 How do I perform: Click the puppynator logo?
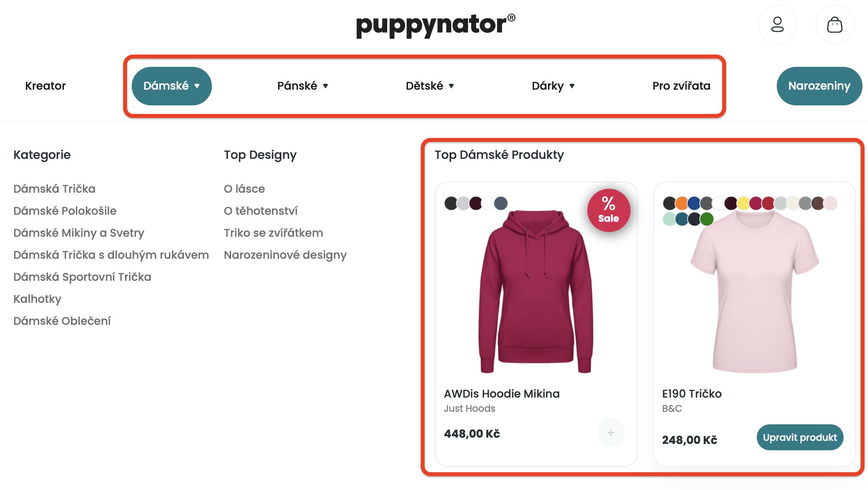435,25
